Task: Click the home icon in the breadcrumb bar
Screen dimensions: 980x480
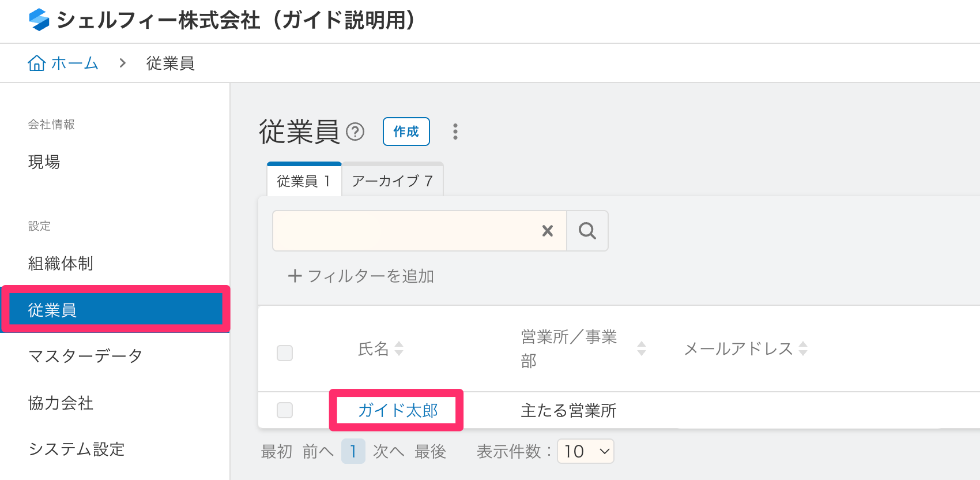Action: tap(36, 63)
